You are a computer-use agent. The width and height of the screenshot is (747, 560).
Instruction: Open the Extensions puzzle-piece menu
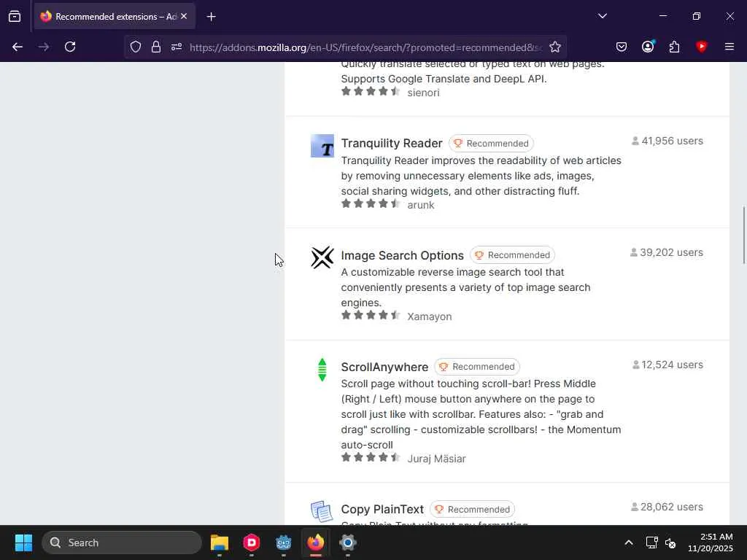674,47
